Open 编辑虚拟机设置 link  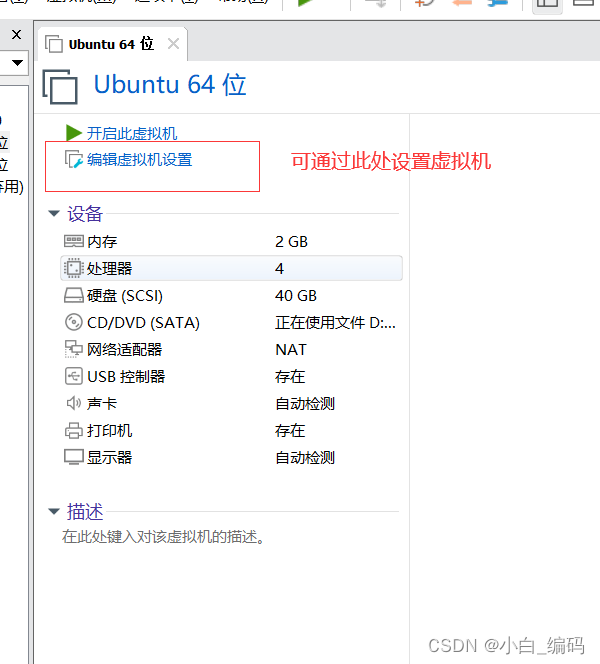tap(140, 160)
